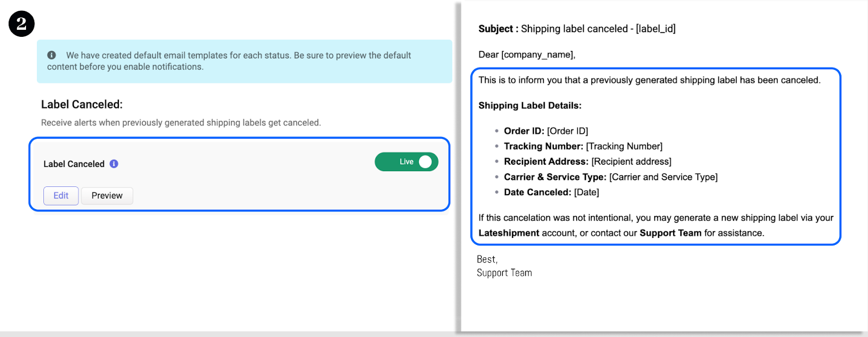The width and height of the screenshot is (868, 337).
Task: Click the Date Canceled bullet item
Action: tap(551, 192)
